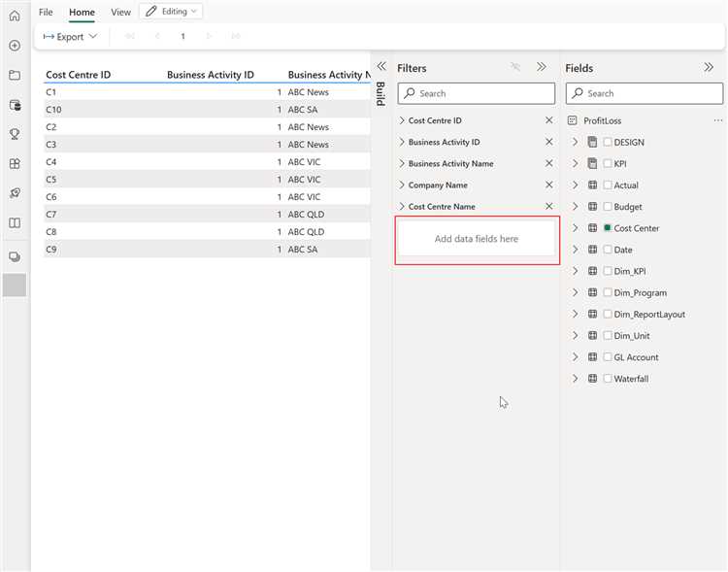Open the trophy Metrics icon in sidebar
The image size is (728, 572).
(15, 134)
